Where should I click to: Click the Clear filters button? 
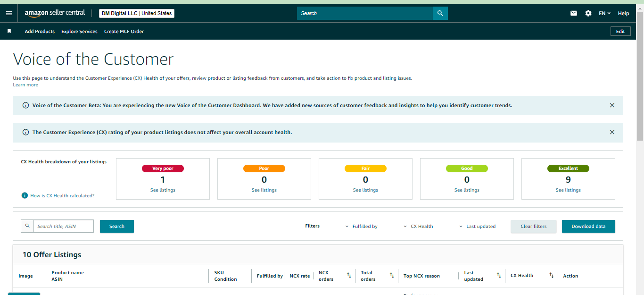coord(534,227)
